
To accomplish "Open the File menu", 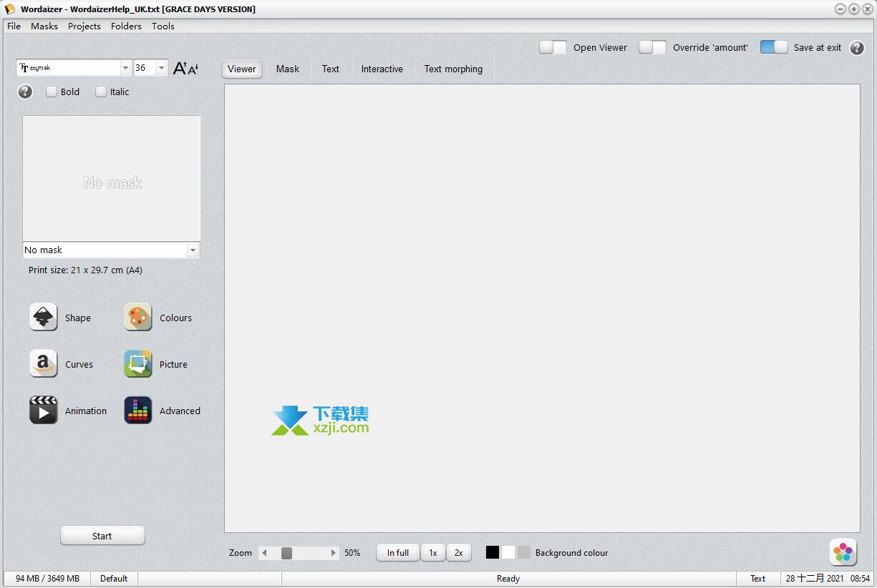I will (x=14, y=26).
